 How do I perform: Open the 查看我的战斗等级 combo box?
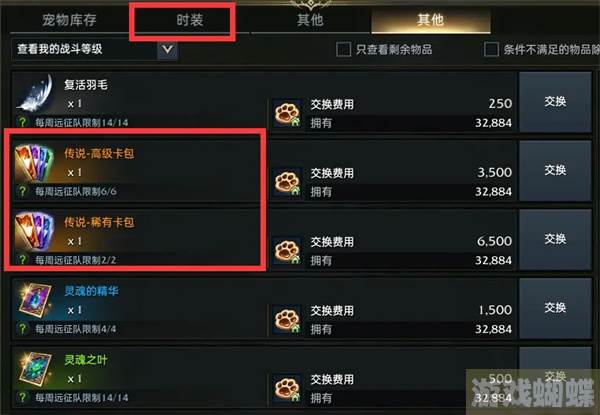pyautogui.click(x=95, y=50)
